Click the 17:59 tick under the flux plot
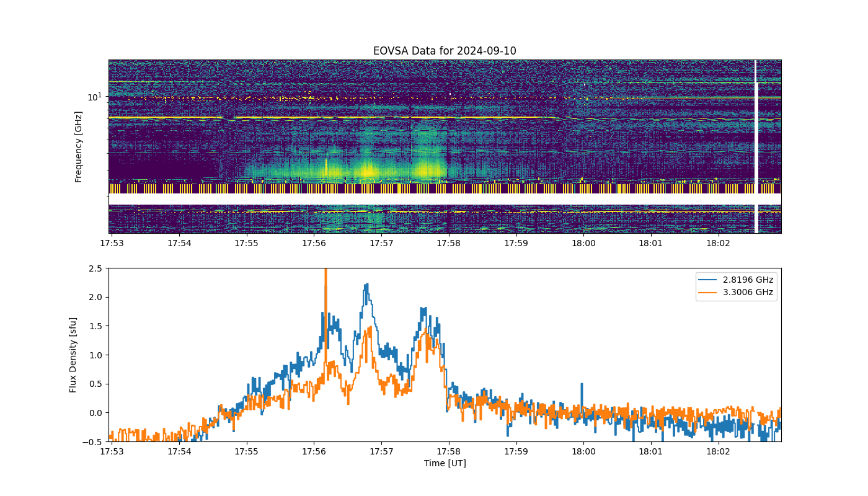The height and width of the screenshot is (496, 868). [x=516, y=453]
